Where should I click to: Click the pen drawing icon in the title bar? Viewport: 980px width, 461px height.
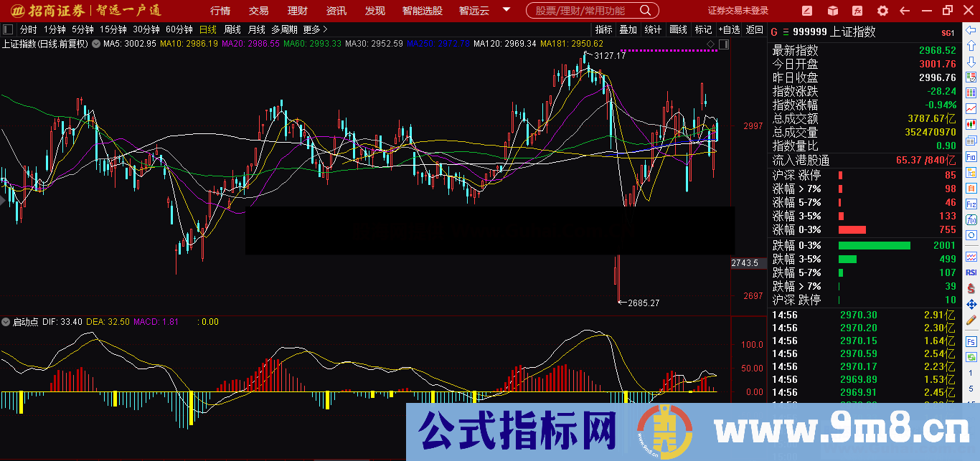tap(806, 10)
